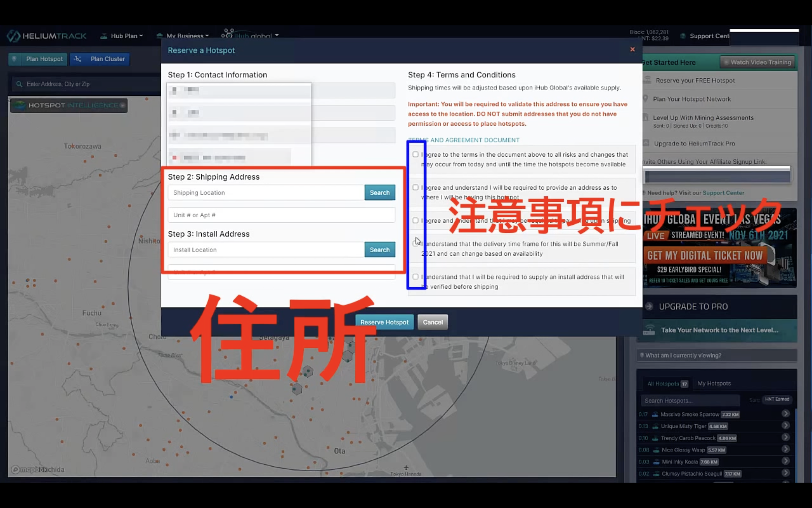Click the search magnifier icon
This screenshot has height=508, width=812.
pos(19,84)
